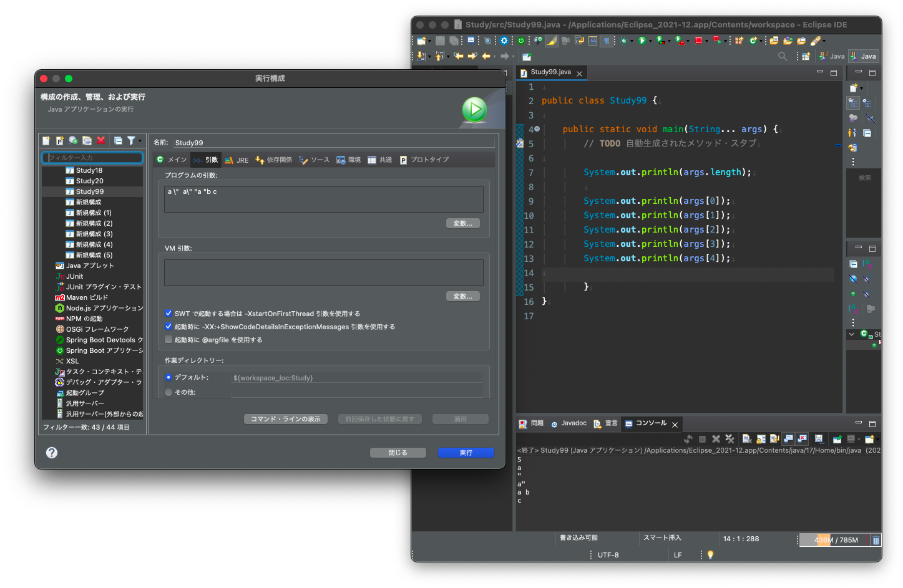Click the Debug bug icon in Eclipse toolbar
Screen dimensions: 903x588
point(623,41)
